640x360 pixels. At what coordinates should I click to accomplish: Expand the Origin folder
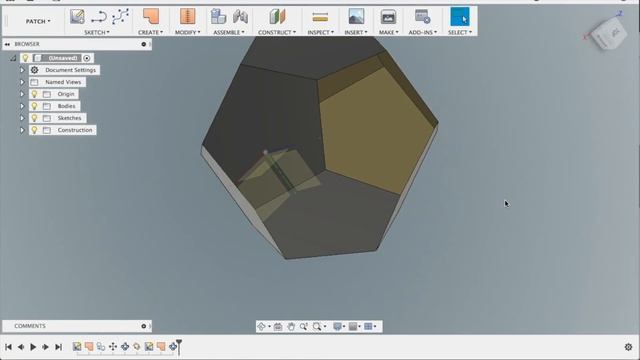click(22, 94)
